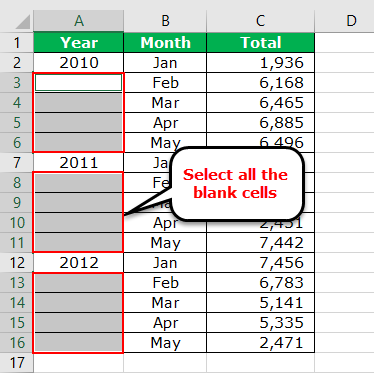Select row 17 header
The image size is (374, 373).
click(x=17, y=363)
